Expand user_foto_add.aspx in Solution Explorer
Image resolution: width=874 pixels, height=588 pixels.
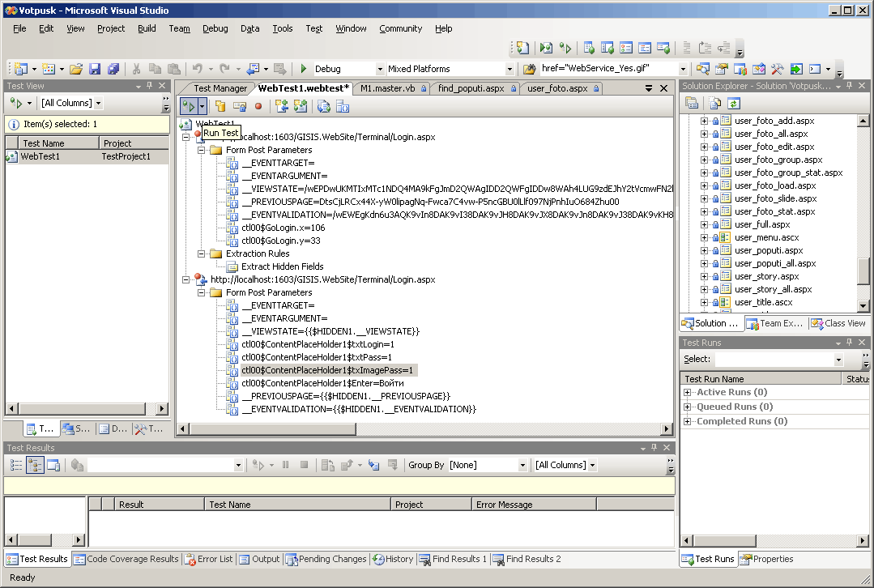704,121
